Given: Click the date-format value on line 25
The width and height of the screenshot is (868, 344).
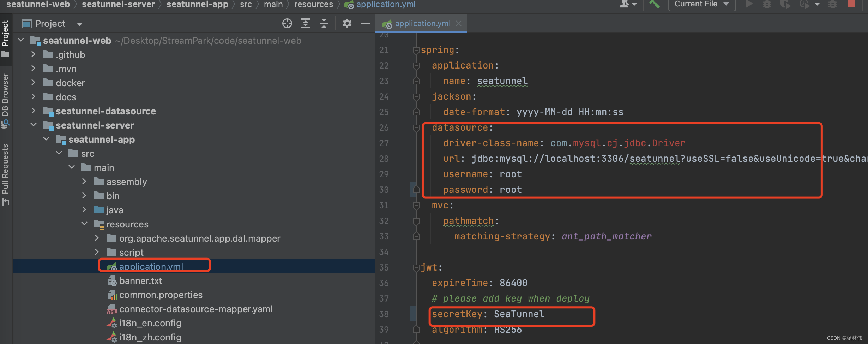Looking at the screenshot, I should [x=570, y=112].
